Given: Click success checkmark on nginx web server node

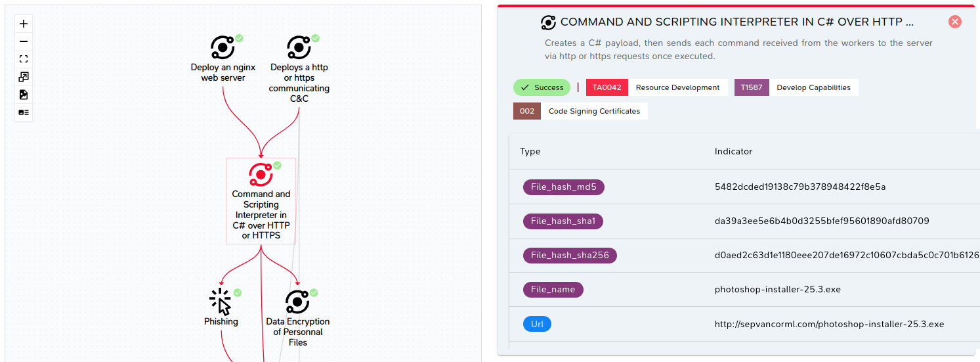Looking at the screenshot, I should point(239,38).
